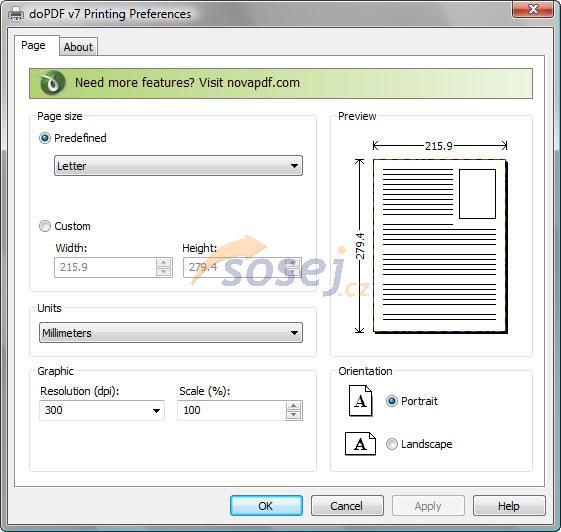Viewport: 561px width, 532px height.
Task: Increase the Width value with up arrow
Action: click(164, 263)
